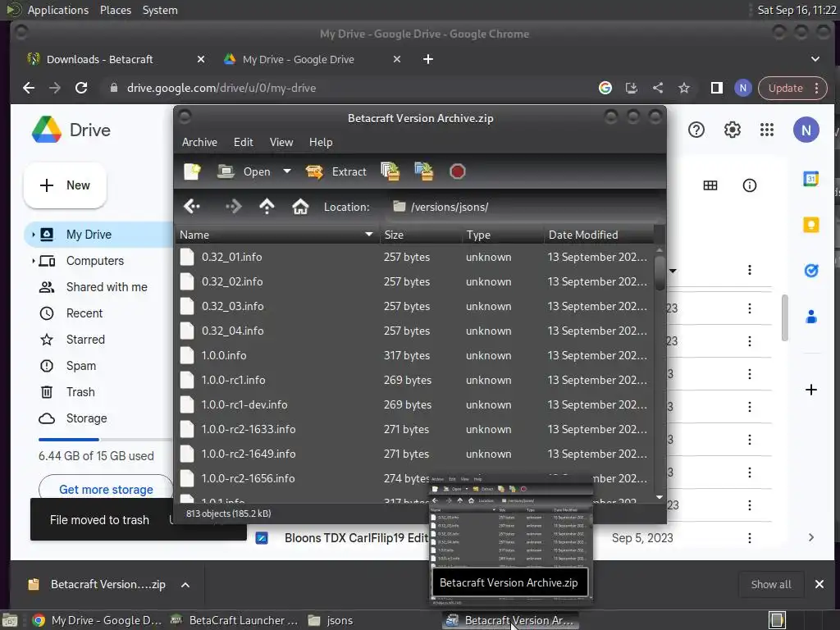Click the Get more storage button

click(x=106, y=489)
